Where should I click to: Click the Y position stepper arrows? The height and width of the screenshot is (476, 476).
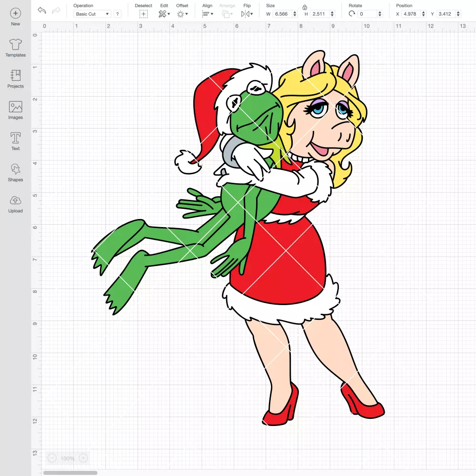tap(458, 14)
